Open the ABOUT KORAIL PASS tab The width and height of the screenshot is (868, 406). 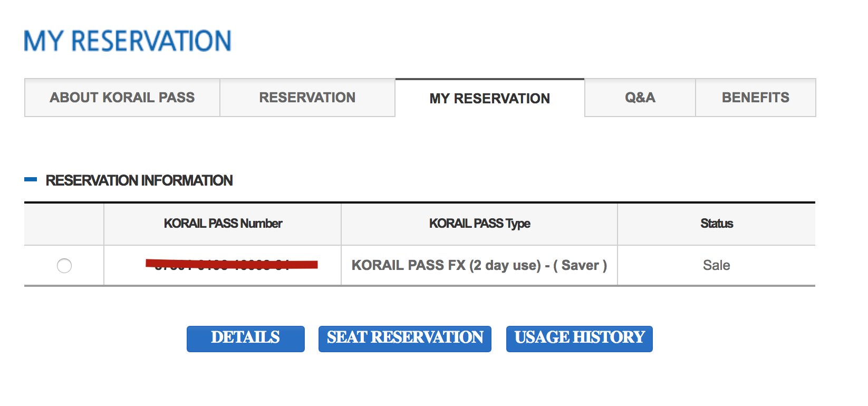tap(122, 98)
